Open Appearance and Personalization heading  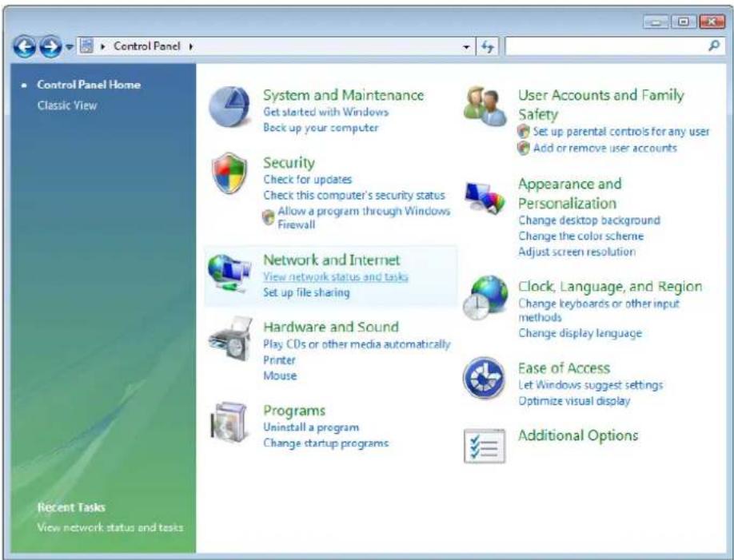click(570, 193)
